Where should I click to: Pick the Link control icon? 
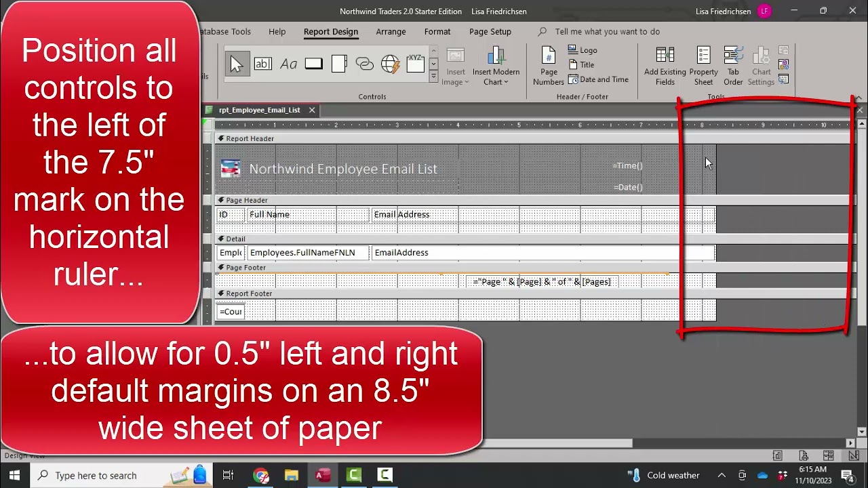pos(365,64)
